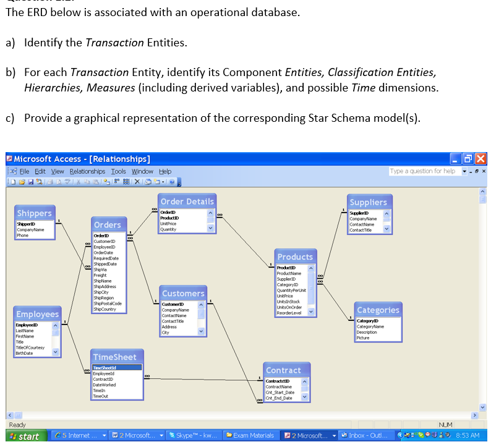
Task: Click the Show All Relationships icon
Action: click(x=126, y=182)
